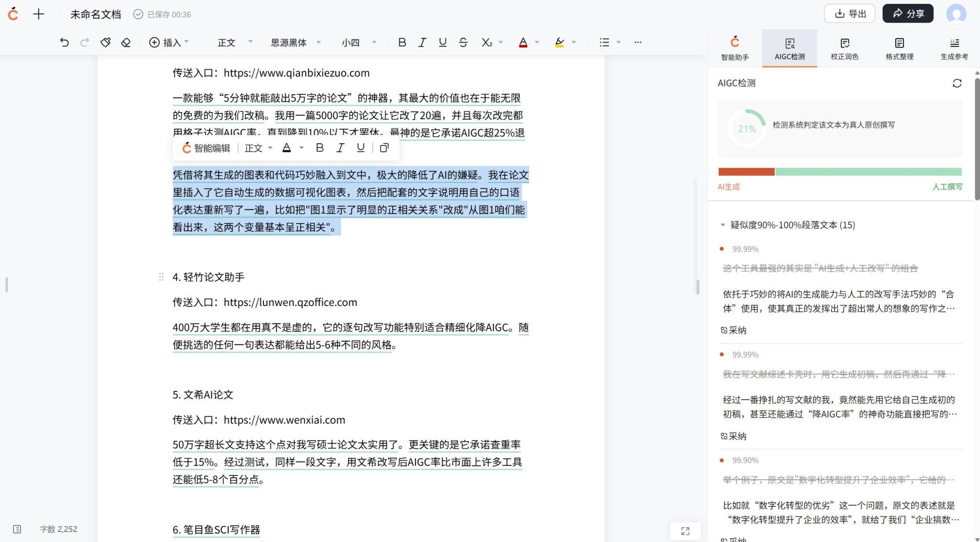Viewport: 980px width, 542px height.
Task: Click the 清除格式 eraser icon
Action: 125,42
